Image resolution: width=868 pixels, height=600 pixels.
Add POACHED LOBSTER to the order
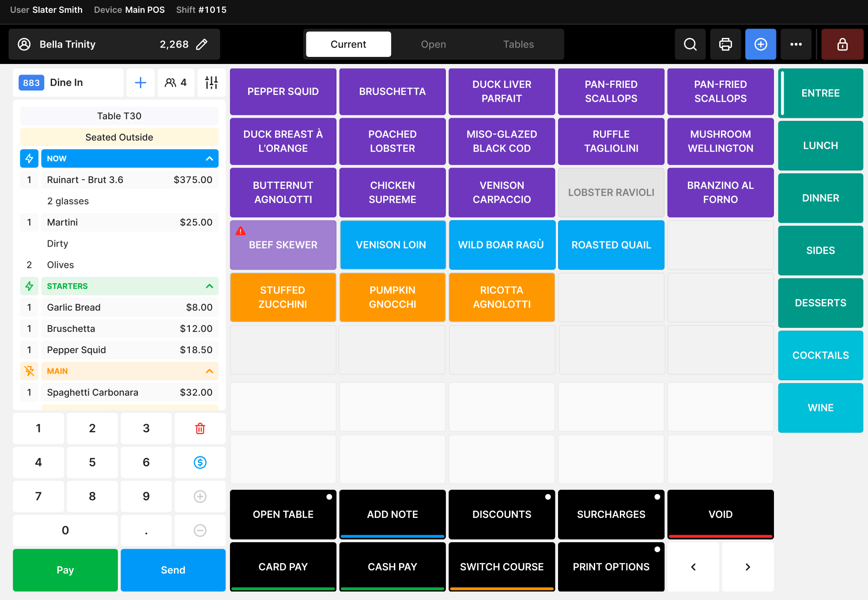pos(392,141)
